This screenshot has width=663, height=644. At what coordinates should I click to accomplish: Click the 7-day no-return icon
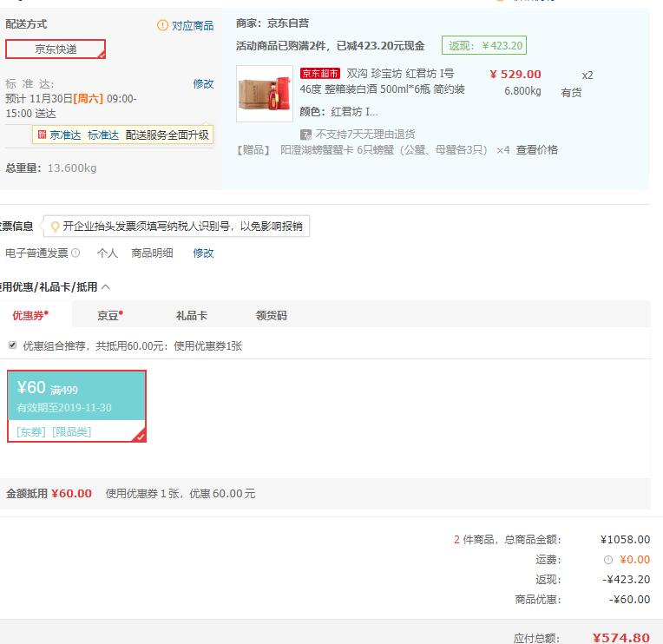(305, 135)
